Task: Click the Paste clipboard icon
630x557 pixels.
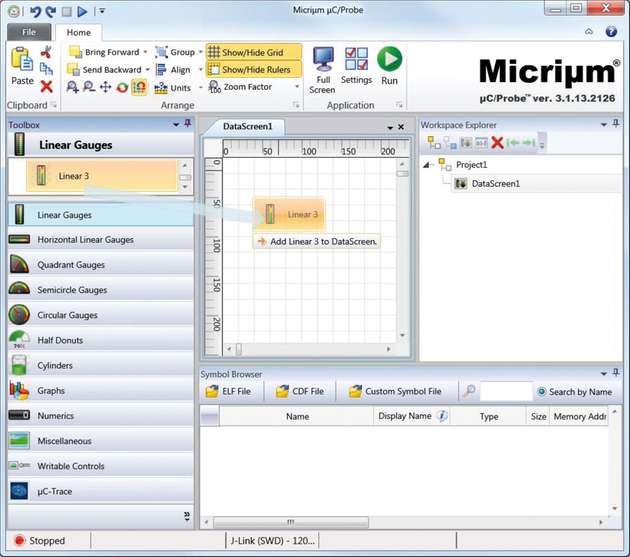Action: point(22,59)
